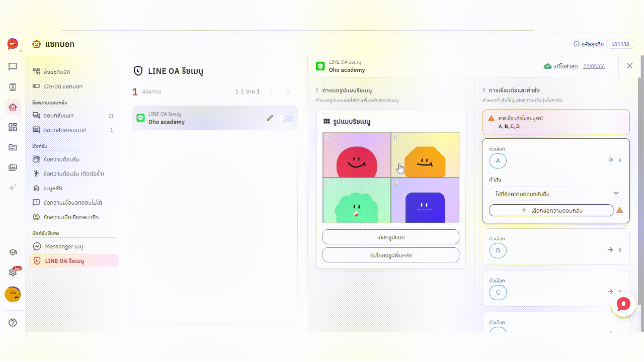Screen dimensions: 644x362
Task: Click the warning icon beside reply selector
Action: point(619,210)
